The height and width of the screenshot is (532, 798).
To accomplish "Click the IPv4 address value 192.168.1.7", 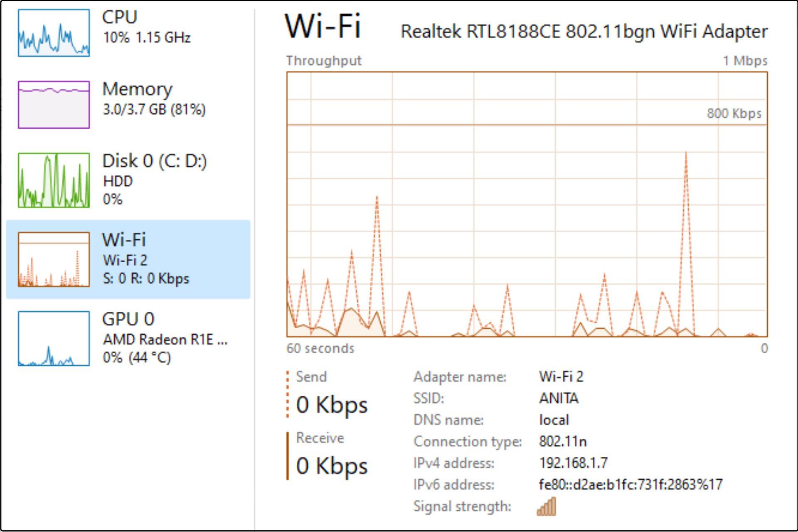I will click(x=573, y=463).
